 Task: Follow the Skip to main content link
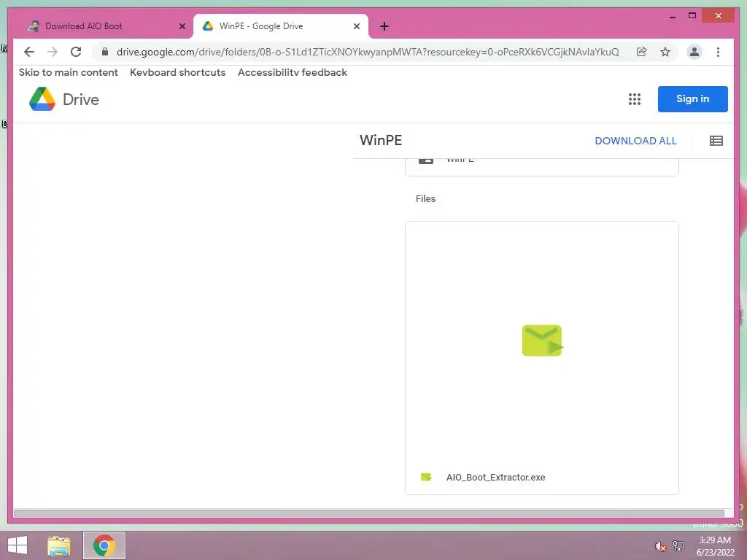68,72
